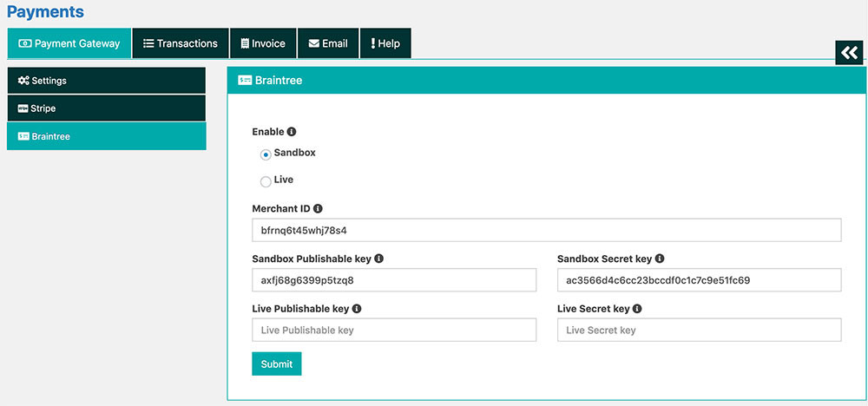
Task: Click the Enable label
Action: (268, 132)
